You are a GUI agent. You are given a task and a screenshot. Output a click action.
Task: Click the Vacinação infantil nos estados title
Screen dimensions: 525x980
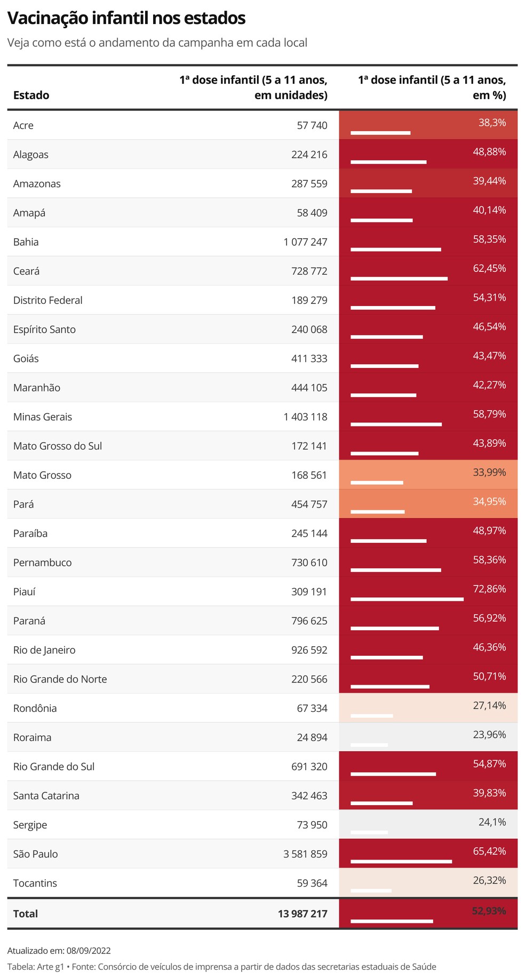[126, 18]
